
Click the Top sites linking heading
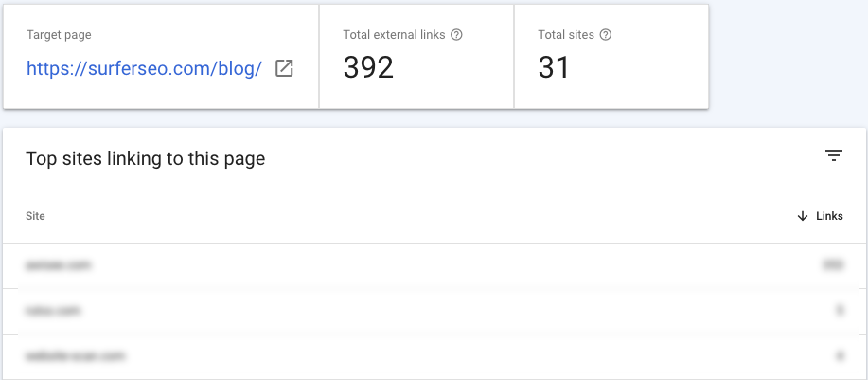(146, 159)
